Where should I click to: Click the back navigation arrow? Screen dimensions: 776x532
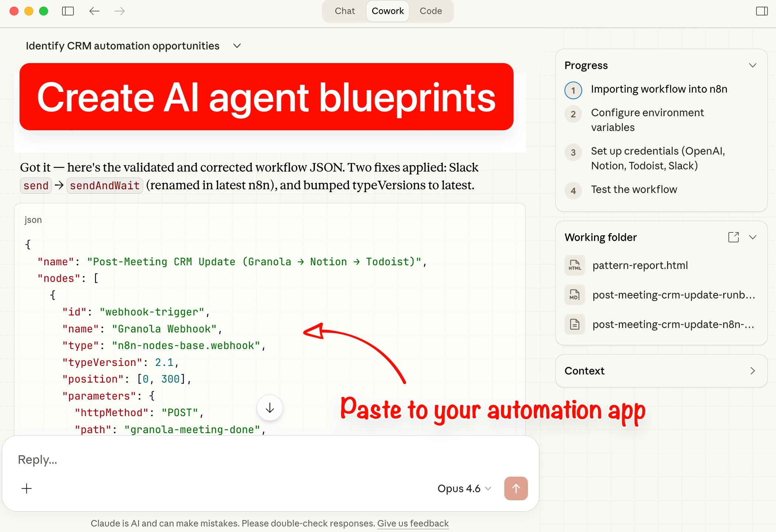point(95,11)
